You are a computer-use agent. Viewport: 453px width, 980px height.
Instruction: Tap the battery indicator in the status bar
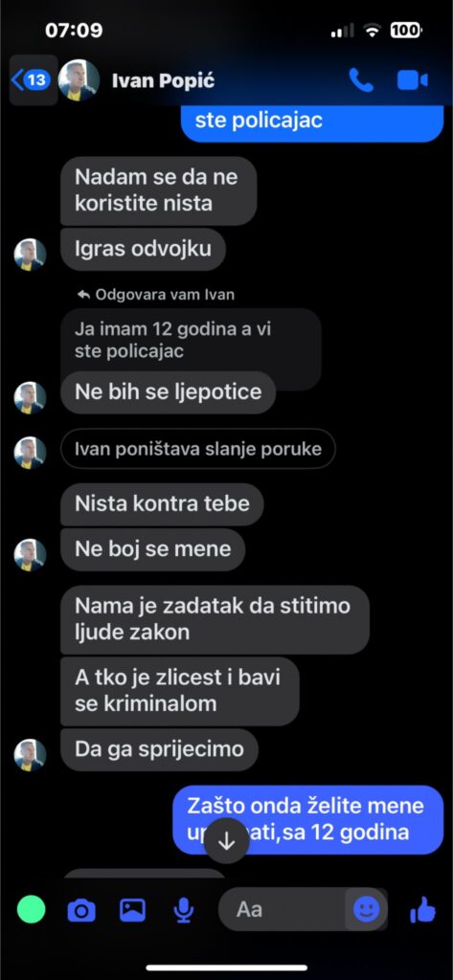[406, 30]
